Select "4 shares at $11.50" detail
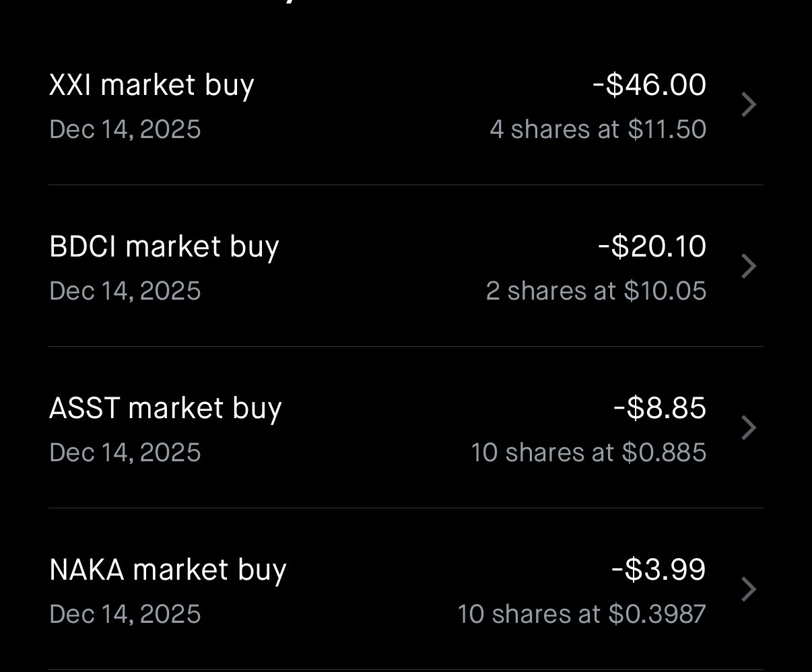812x672 pixels. tap(598, 129)
